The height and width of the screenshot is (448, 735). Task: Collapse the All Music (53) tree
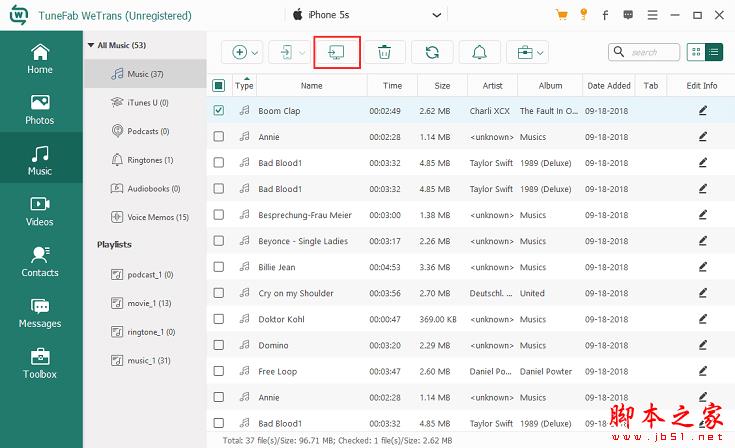click(91, 45)
